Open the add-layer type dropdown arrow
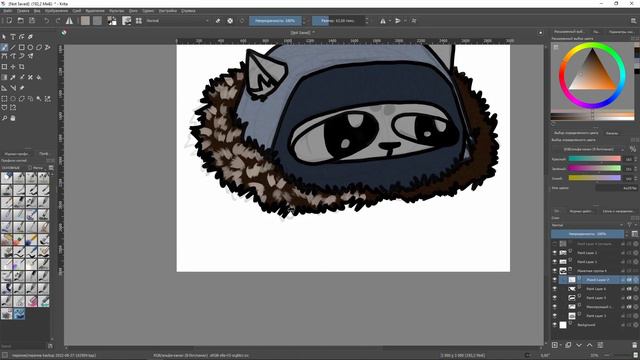Viewport: 640px width, 360px height. (x=561, y=345)
